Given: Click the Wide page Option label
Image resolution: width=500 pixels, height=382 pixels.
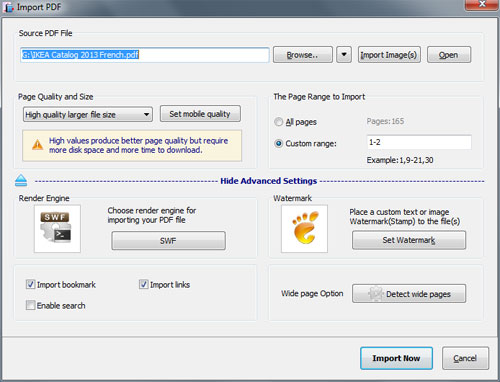Looking at the screenshot, I should [x=312, y=293].
